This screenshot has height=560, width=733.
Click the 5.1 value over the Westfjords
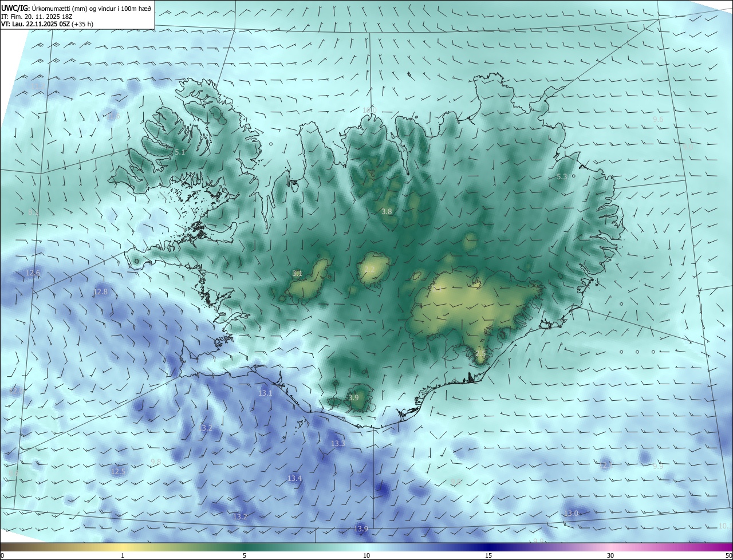tap(180, 152)
